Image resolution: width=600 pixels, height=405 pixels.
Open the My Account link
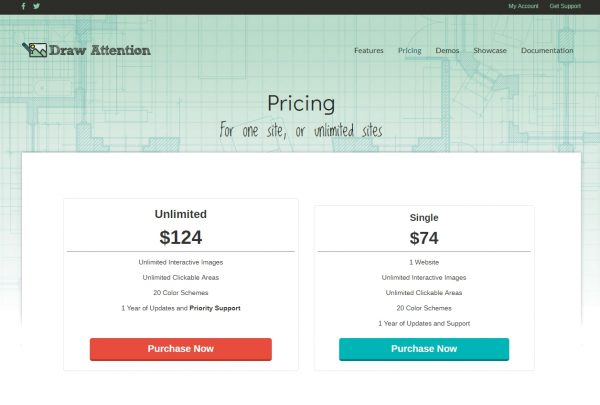(x=523, y=6)
